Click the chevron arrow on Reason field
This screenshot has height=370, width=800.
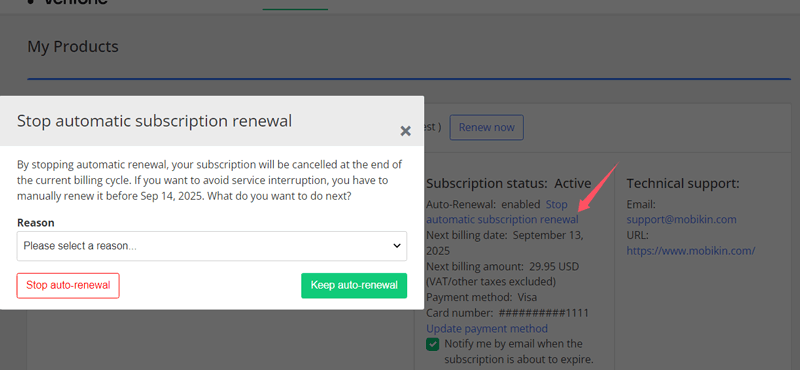click(397, 246)
